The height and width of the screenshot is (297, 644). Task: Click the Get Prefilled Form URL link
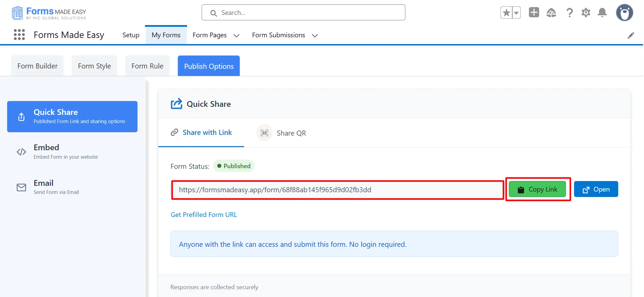[204, 215]
